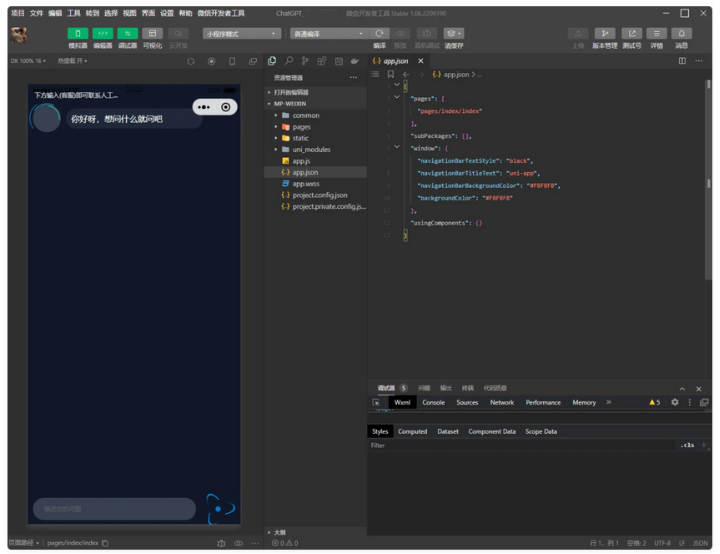Click the split editor icon
Viewport: 720px width, 554px height.
coord(682,61)
